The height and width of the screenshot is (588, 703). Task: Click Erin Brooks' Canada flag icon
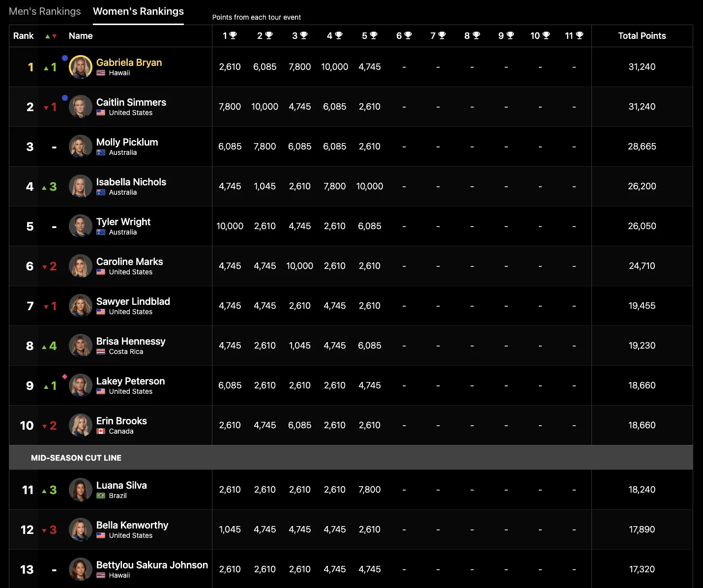pyautogui.click(x=101, y=431)
